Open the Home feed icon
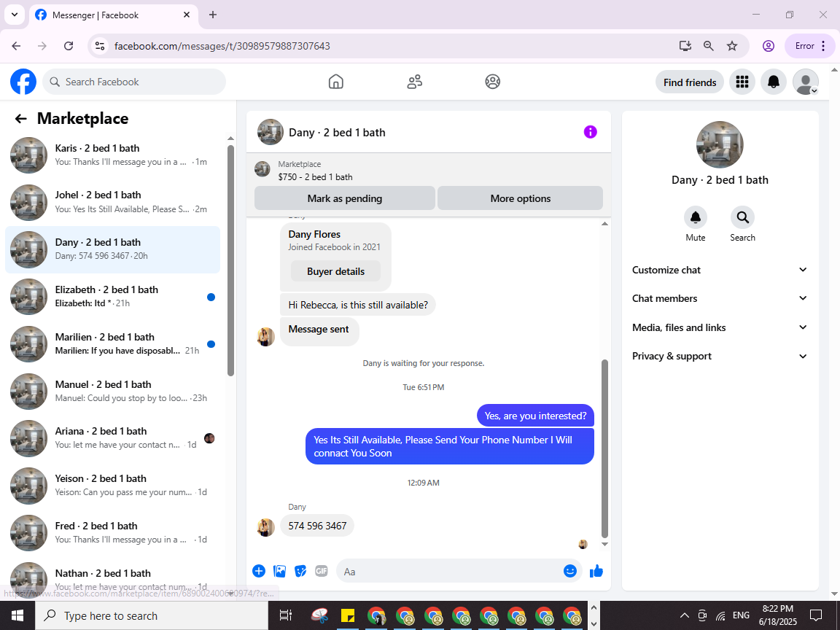This screenshot has height=630, width=840. coord(336,82)
